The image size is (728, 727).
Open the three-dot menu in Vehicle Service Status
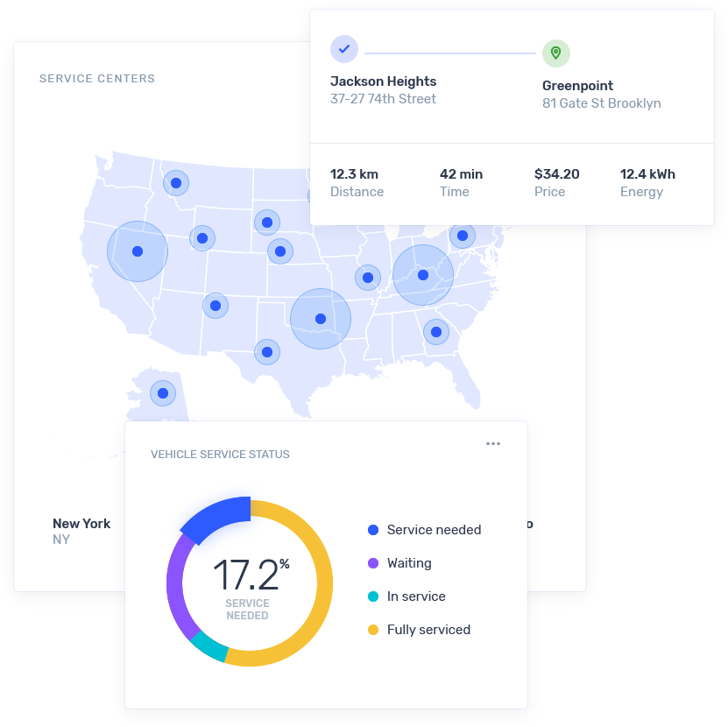[x=493, y=443]
